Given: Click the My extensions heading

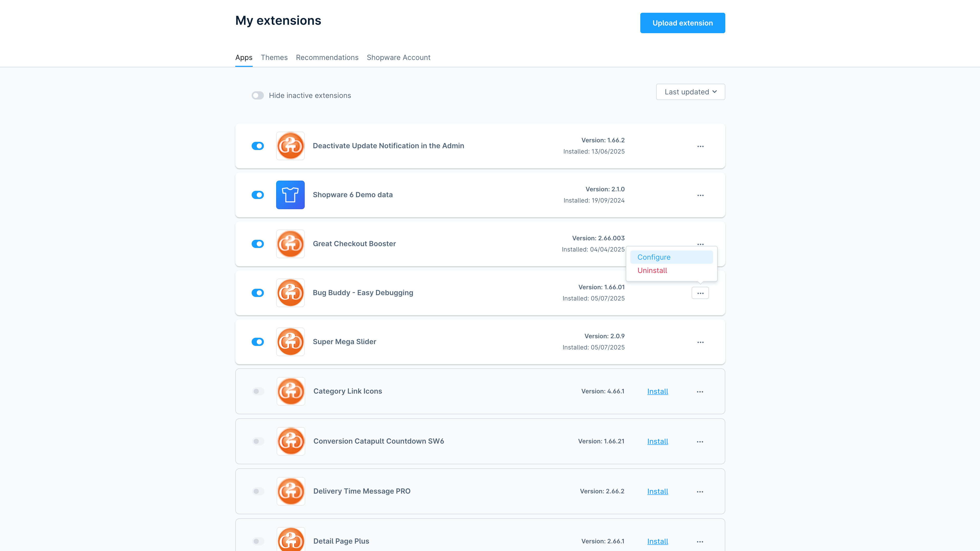Looking at the screenshot, I should click(278, 20).
